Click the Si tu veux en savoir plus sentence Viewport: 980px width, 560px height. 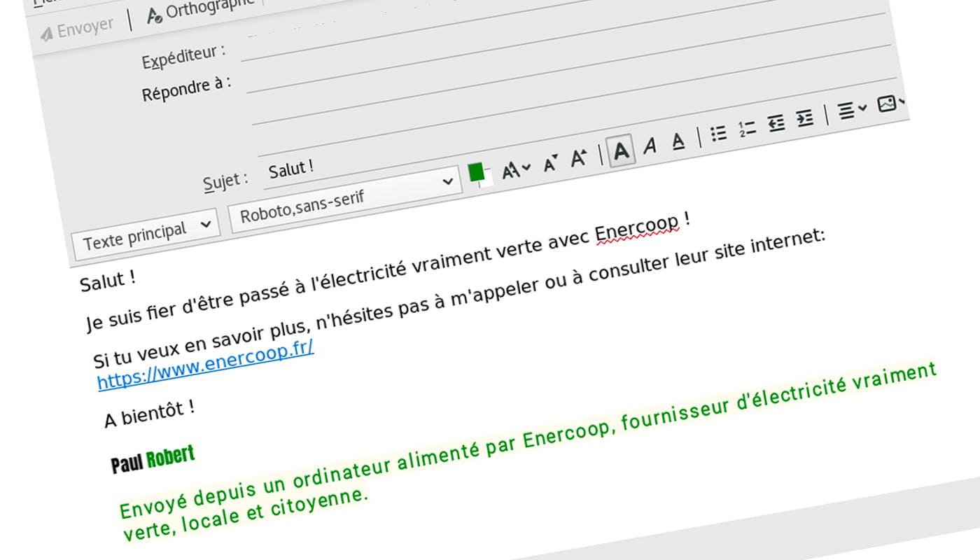[460, 300]
